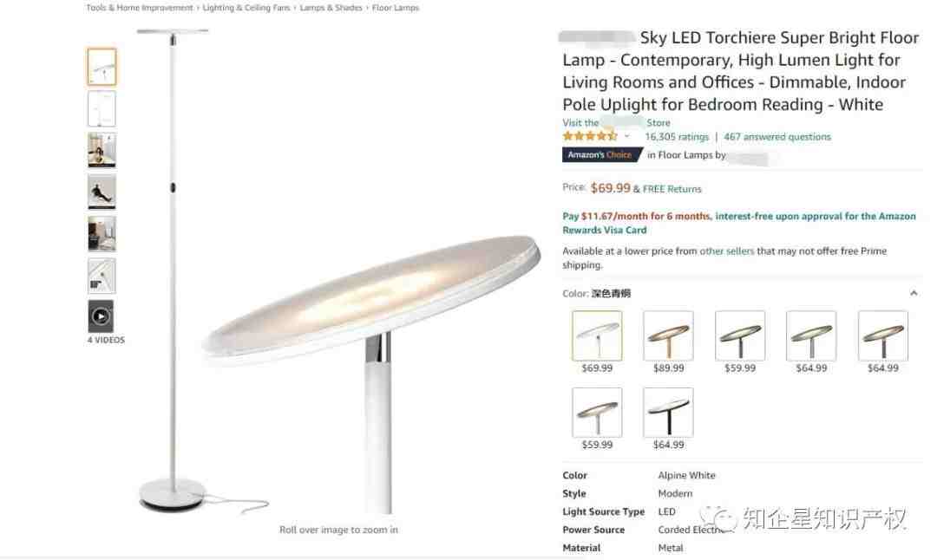Open the 16,305 ratings link

(677, 137)
